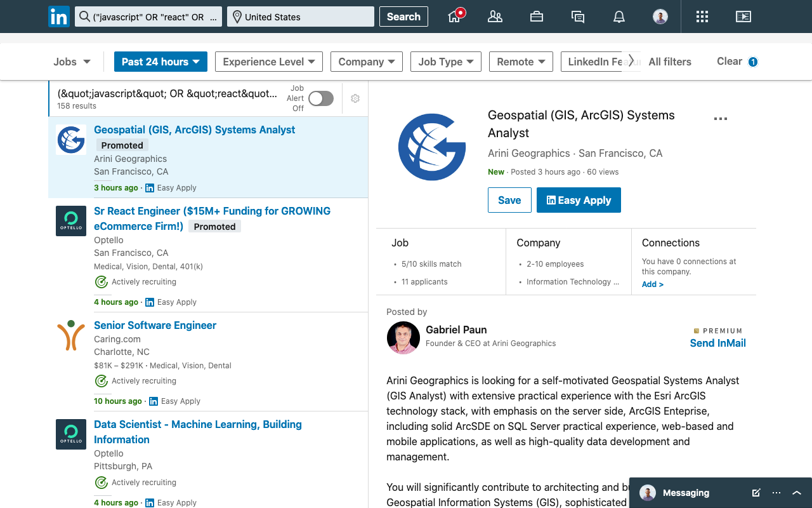
Task: Open profile avatar menu in top bar
Action: [x=660, y=17]
